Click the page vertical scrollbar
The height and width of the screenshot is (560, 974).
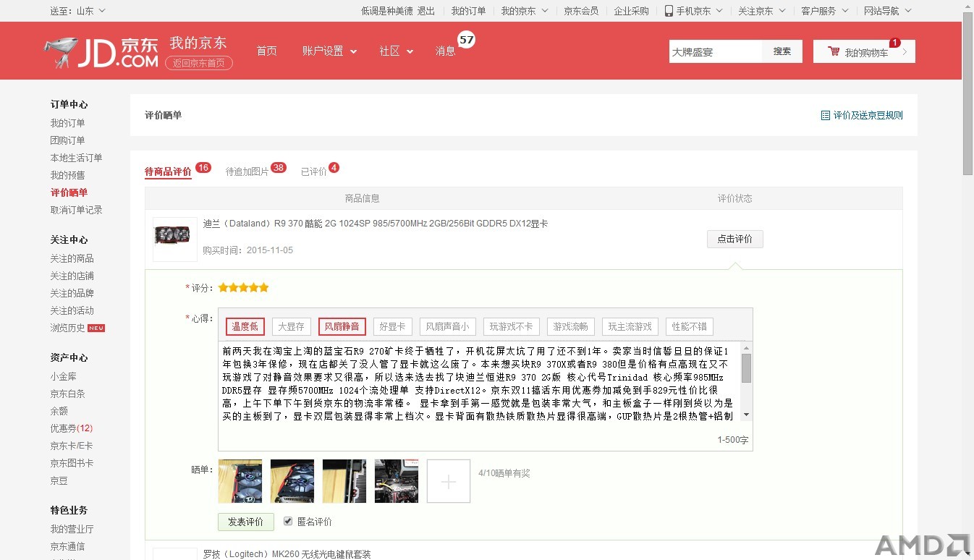click(x=968, y=94)
